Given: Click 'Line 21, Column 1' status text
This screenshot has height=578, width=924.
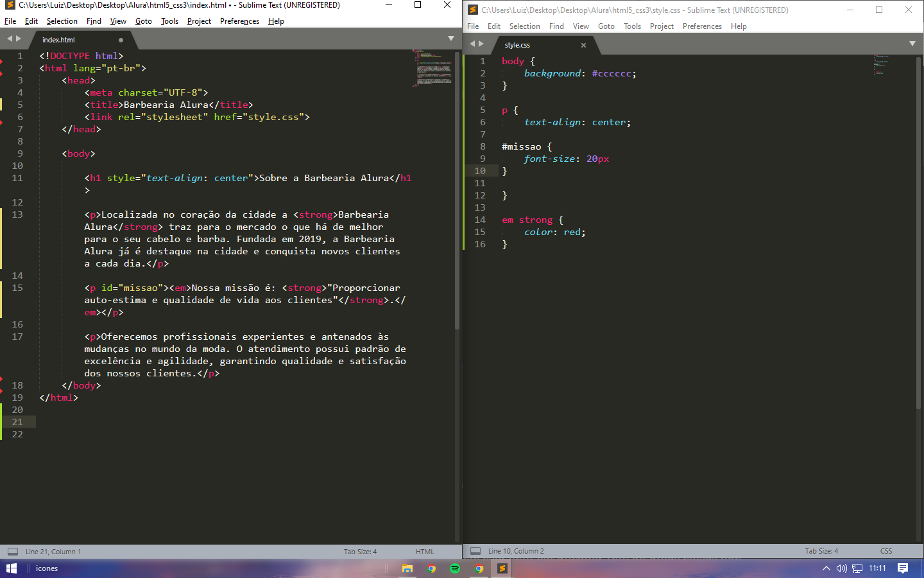Looking at the screenshot, I should point(53,552).
